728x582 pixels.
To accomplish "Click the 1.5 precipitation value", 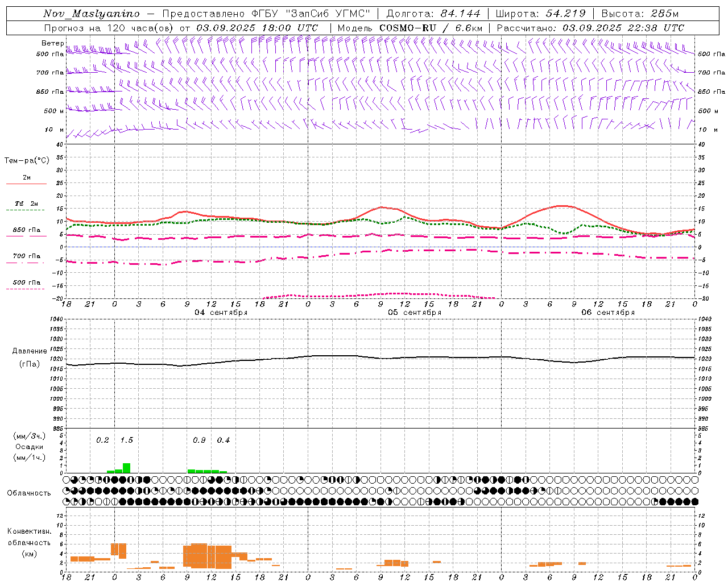I will pyautogui.click(x=126, y=440).
